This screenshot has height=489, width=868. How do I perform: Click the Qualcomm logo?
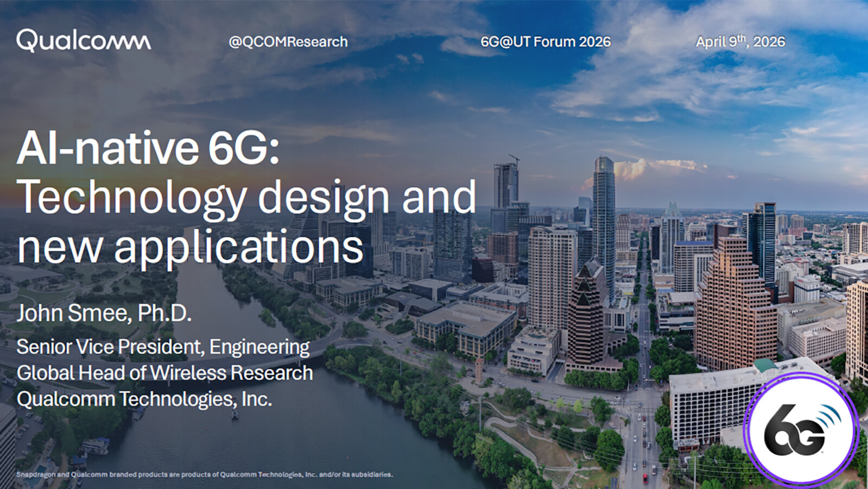pos(84,41)
